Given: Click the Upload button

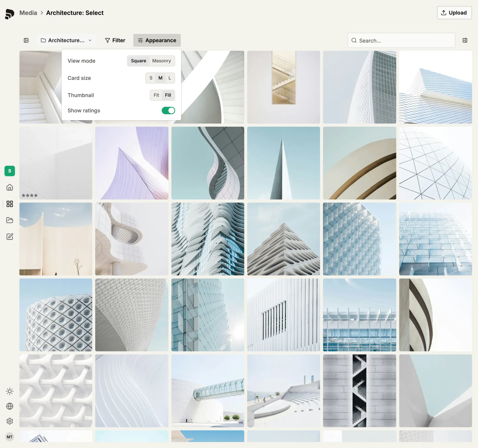Looking at the screenshot, I should 454,13.
